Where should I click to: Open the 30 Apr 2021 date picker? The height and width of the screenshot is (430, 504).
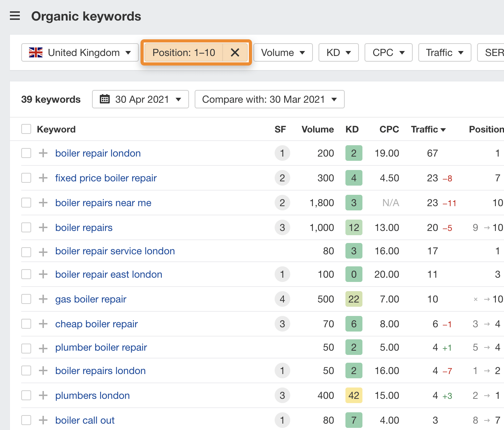[141, 99]
